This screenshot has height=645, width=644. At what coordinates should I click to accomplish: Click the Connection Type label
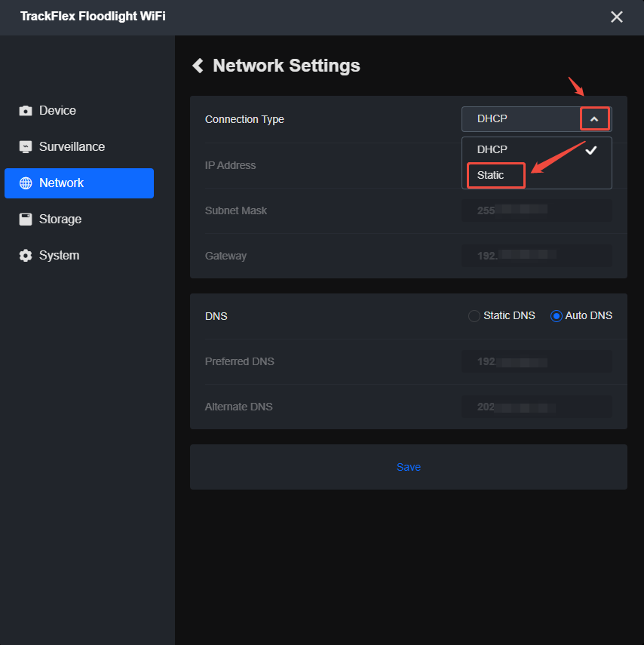tap(244, 119)
